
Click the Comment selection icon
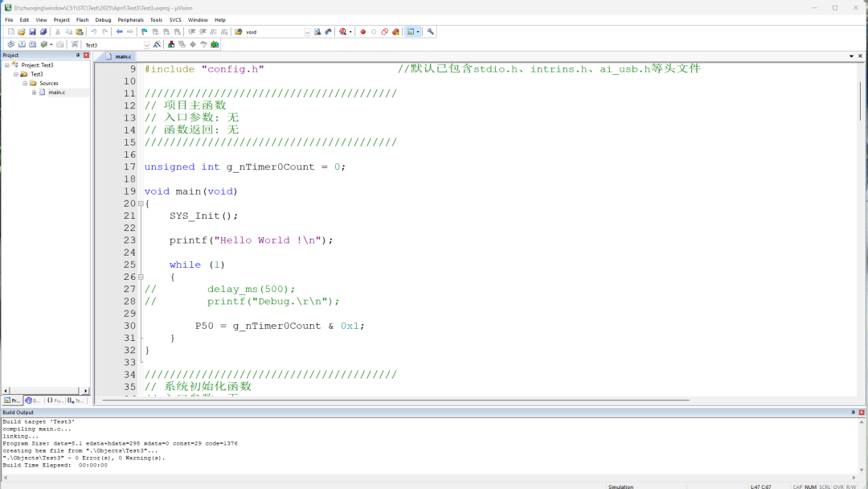214,32
